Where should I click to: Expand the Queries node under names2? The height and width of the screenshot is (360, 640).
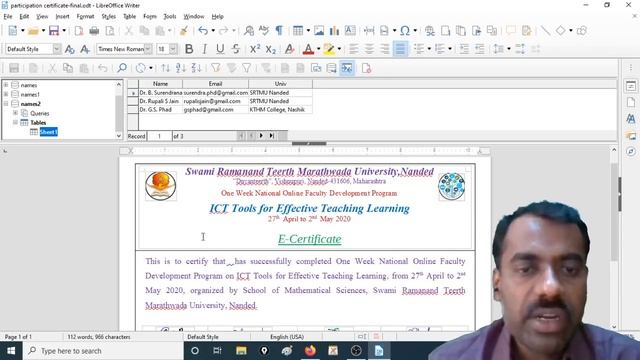[x=15, y=113]
